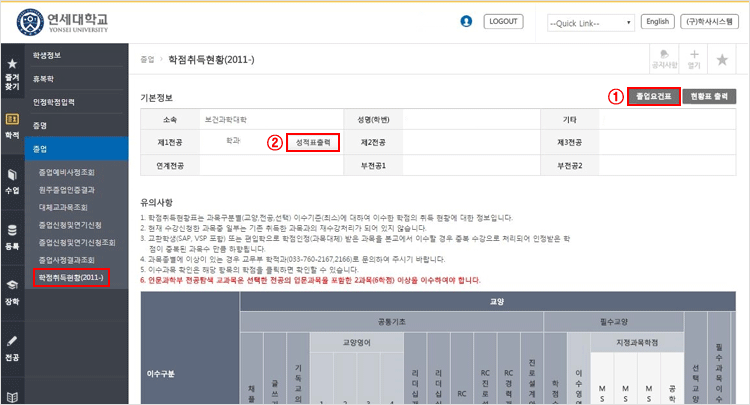Switch language with the English button

(656, 21)
